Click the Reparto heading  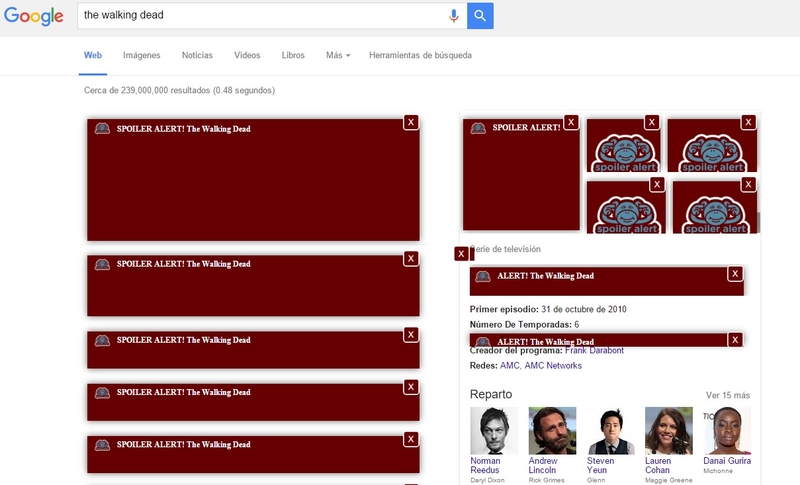491,394
